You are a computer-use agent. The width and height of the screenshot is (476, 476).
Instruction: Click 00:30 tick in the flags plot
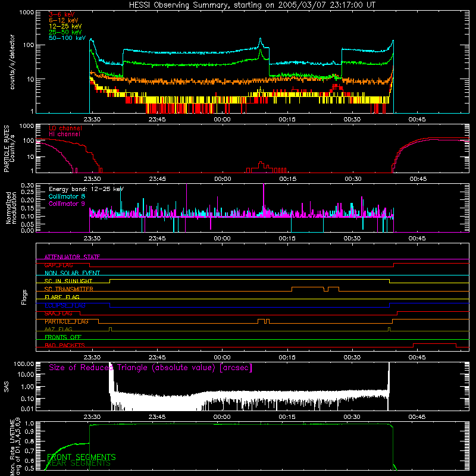coord(352,358)
